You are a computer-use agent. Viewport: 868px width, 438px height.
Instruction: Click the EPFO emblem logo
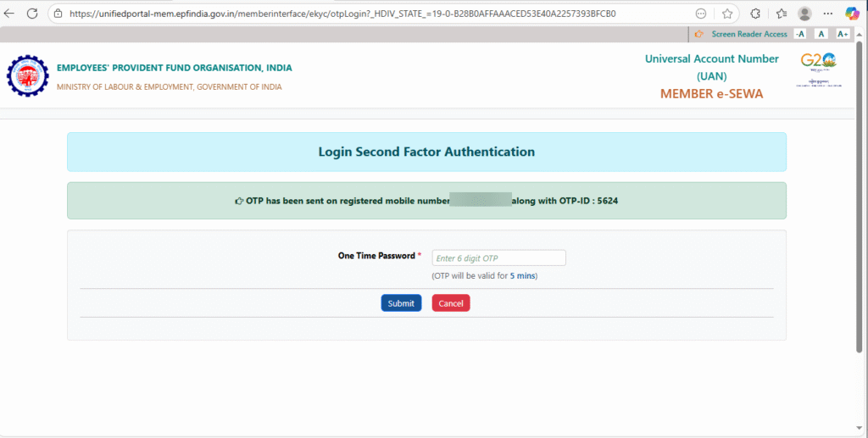[28, 75]
